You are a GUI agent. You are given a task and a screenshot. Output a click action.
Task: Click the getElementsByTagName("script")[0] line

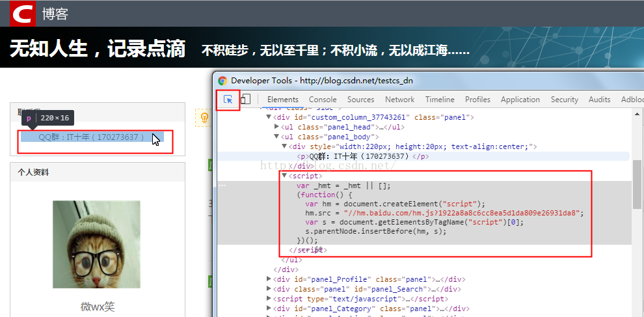(415, 222)
